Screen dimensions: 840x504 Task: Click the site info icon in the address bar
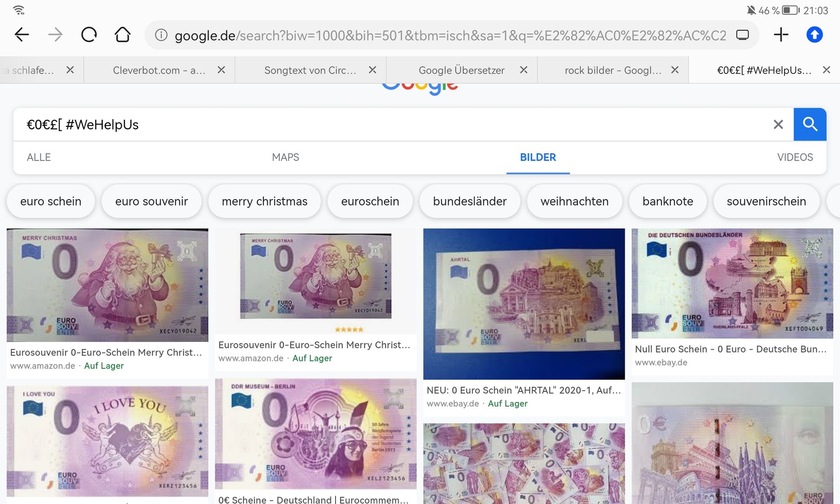161,35
